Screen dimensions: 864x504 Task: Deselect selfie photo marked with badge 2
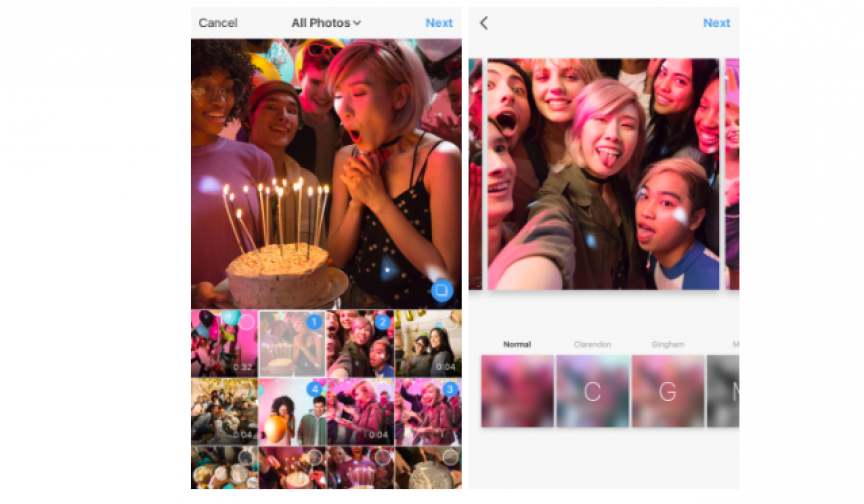point(381,322)
